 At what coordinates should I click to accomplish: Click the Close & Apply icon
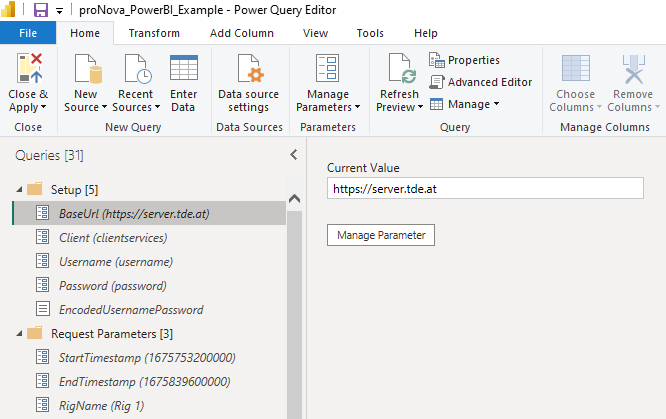pyautogui.click(x=29, y=70)
